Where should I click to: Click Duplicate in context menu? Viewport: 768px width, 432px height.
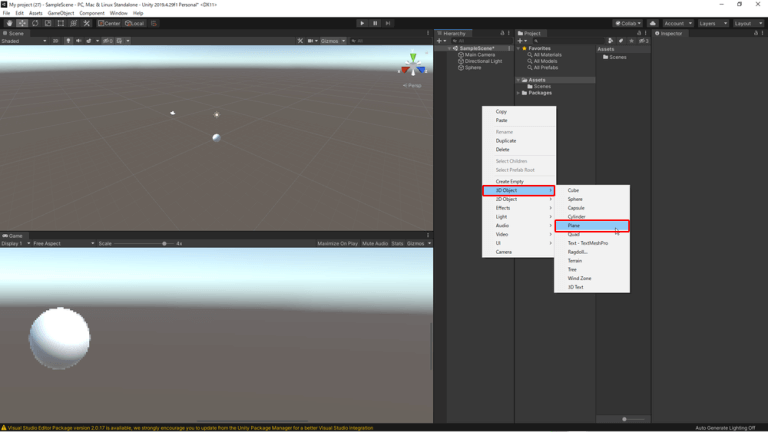[519, 141]
